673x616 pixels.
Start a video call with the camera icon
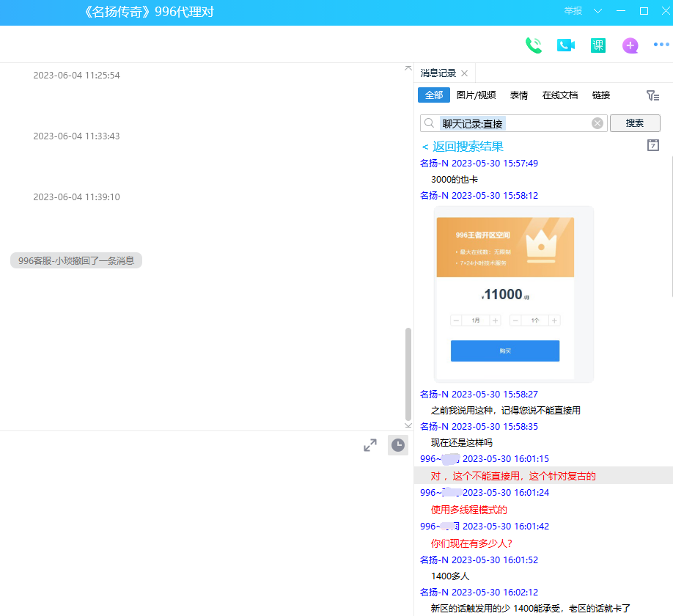pos(566,45)
